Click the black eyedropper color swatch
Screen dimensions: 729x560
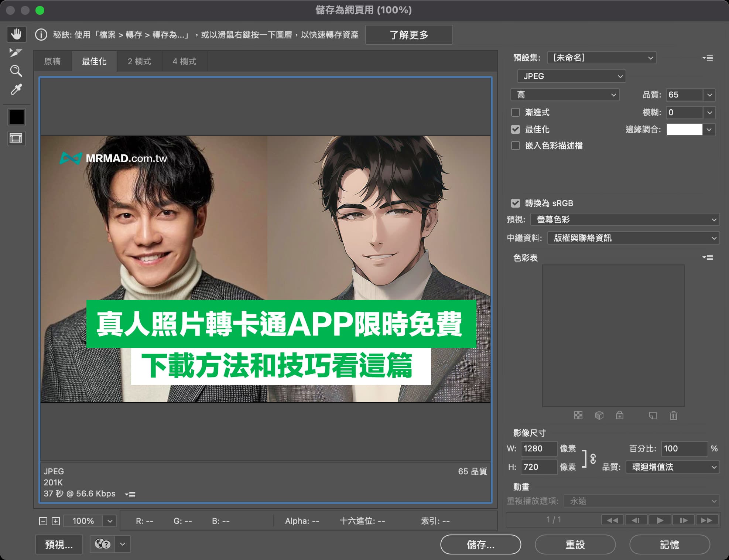tap(16, 117)
